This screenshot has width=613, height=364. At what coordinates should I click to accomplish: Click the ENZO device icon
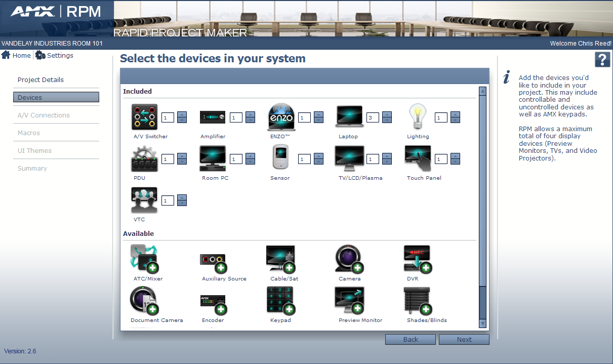tap(280, 117)
